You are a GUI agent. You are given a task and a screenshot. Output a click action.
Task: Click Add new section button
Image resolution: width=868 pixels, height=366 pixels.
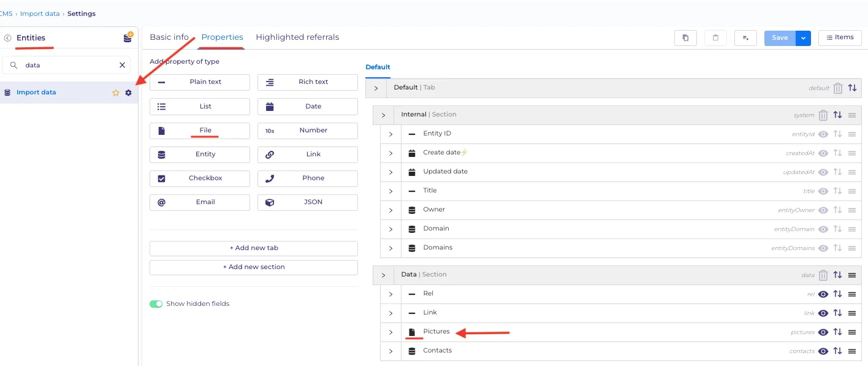point(254,267)
